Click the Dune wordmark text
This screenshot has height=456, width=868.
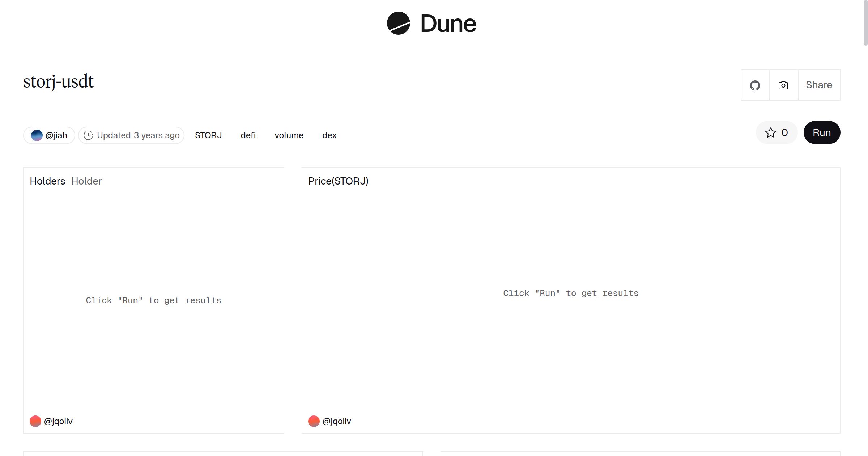click(448, 24)
